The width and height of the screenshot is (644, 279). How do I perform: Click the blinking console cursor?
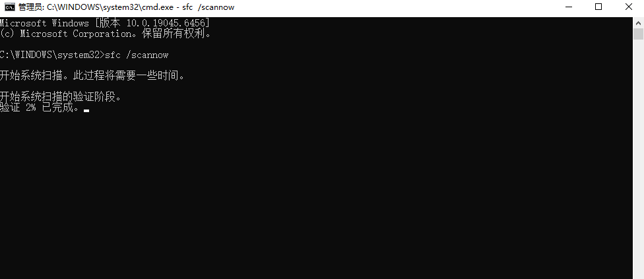(x=86, y=111)
